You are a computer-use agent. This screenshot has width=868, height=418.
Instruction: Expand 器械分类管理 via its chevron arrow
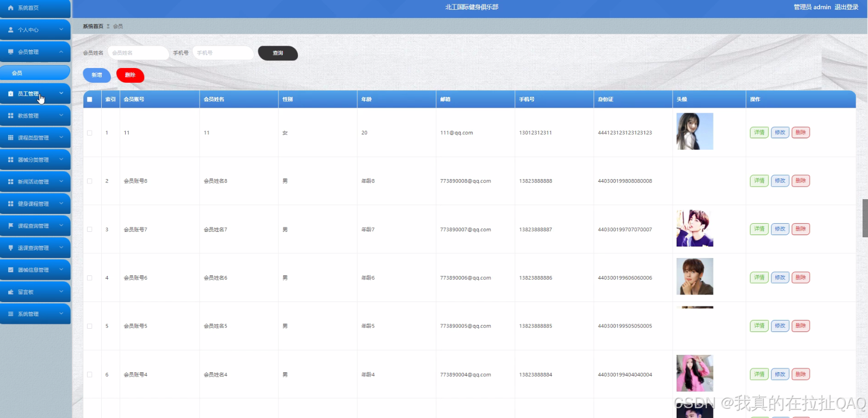click(x=61, y=159)
